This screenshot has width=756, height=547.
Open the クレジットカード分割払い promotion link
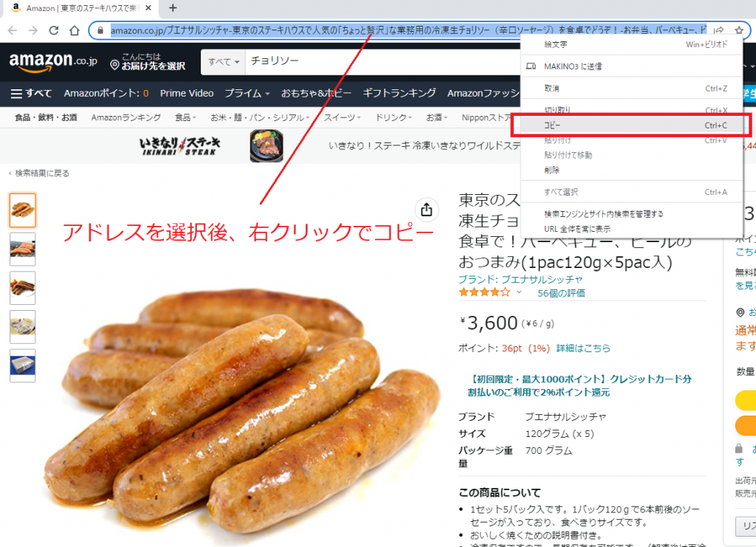[x=580, y=385]
